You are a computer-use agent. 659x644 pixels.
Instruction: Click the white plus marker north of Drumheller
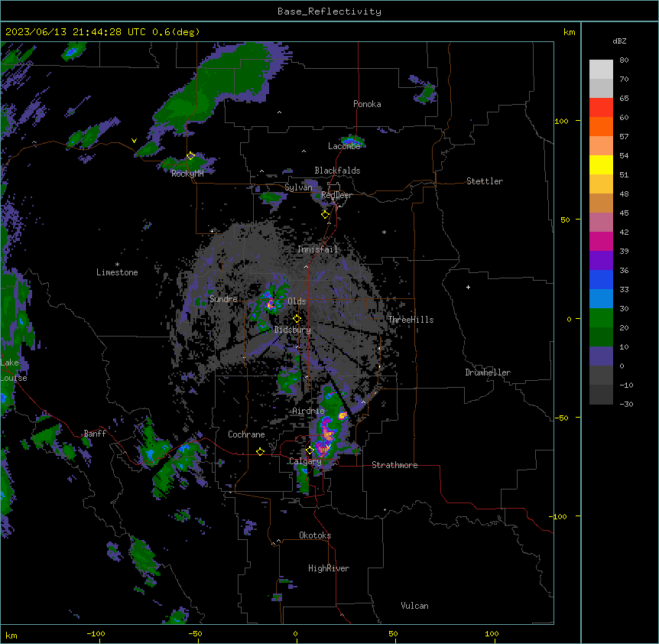(468, 287)
